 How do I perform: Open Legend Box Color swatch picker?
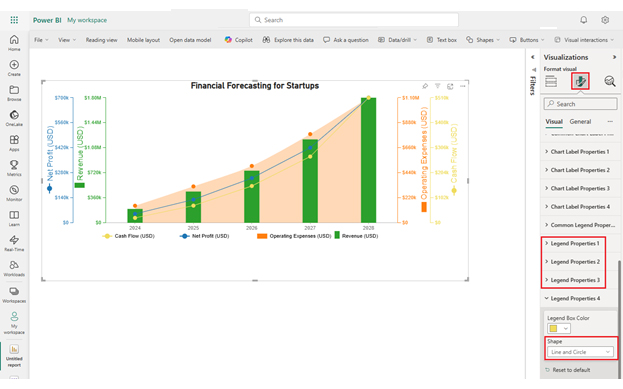559,328
